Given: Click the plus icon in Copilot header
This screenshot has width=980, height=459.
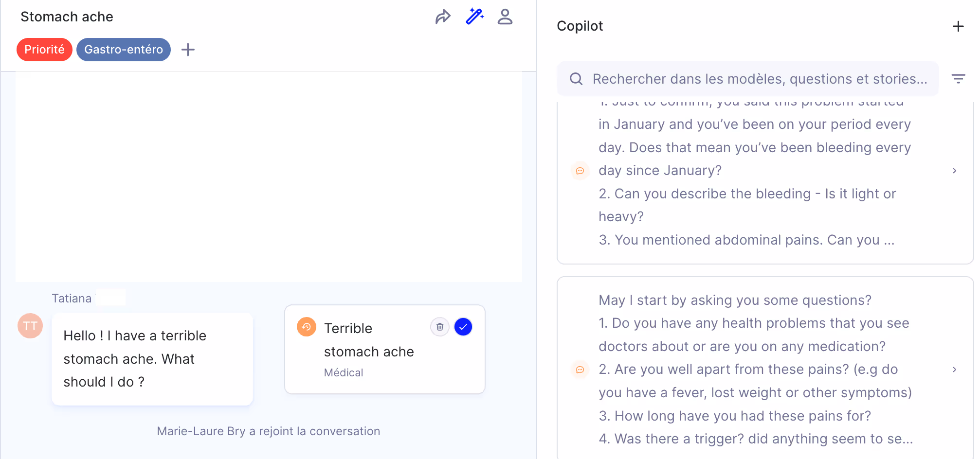Looking at the screenshot, I should (958, 26).
